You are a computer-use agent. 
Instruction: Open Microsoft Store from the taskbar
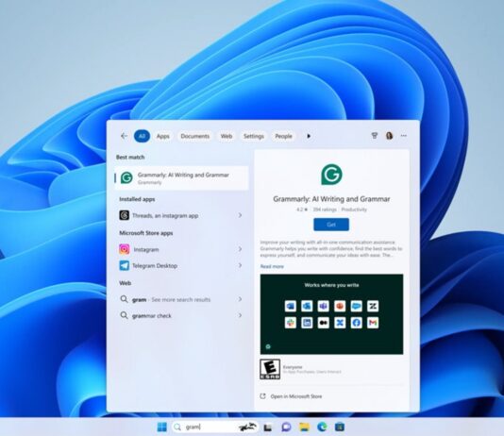click(340, 427)
